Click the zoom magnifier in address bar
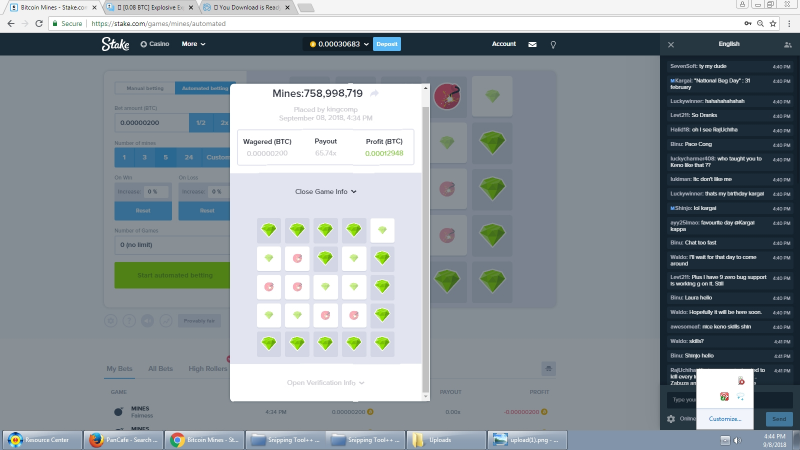 click(x=760, y=23)
